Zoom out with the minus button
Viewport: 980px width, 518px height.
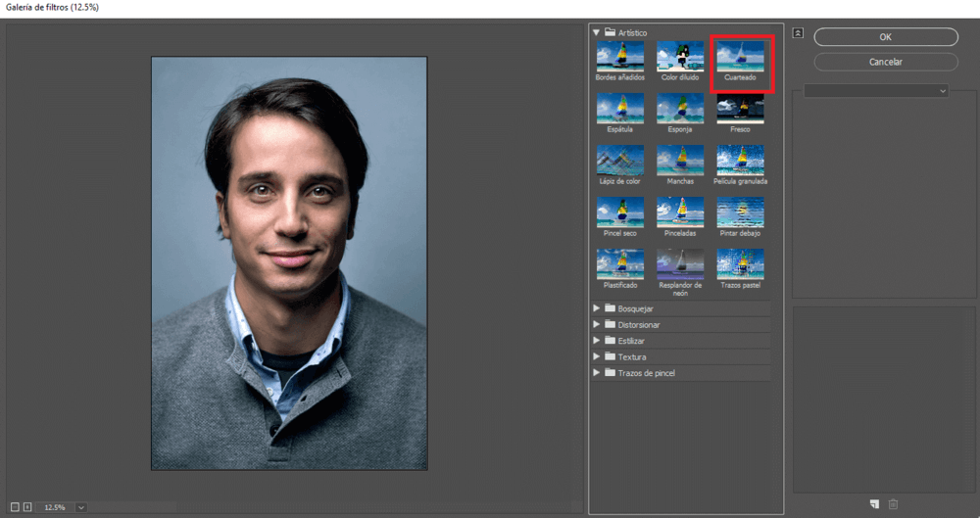(13, 507)
